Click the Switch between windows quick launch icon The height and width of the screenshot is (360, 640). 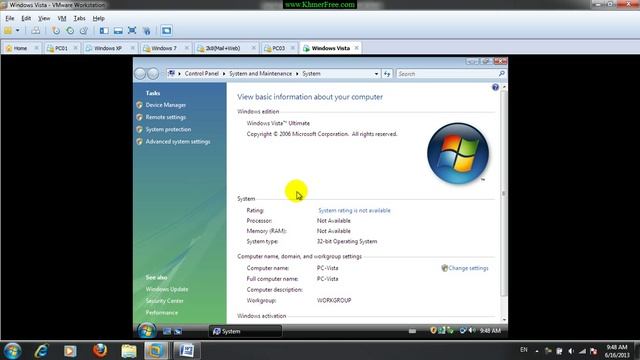178,331
